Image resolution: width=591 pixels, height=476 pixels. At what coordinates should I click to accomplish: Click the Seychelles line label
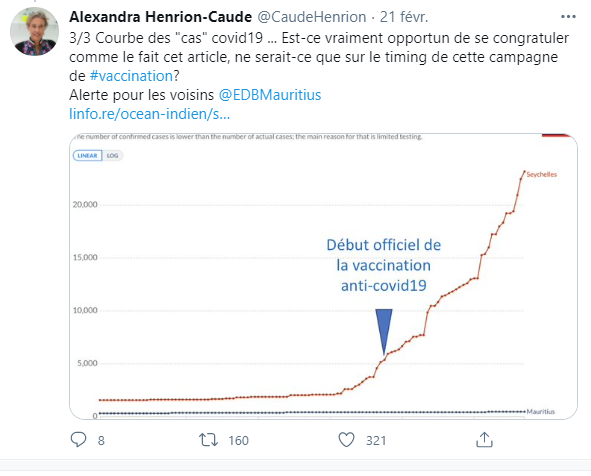click(x=542, y=174)
